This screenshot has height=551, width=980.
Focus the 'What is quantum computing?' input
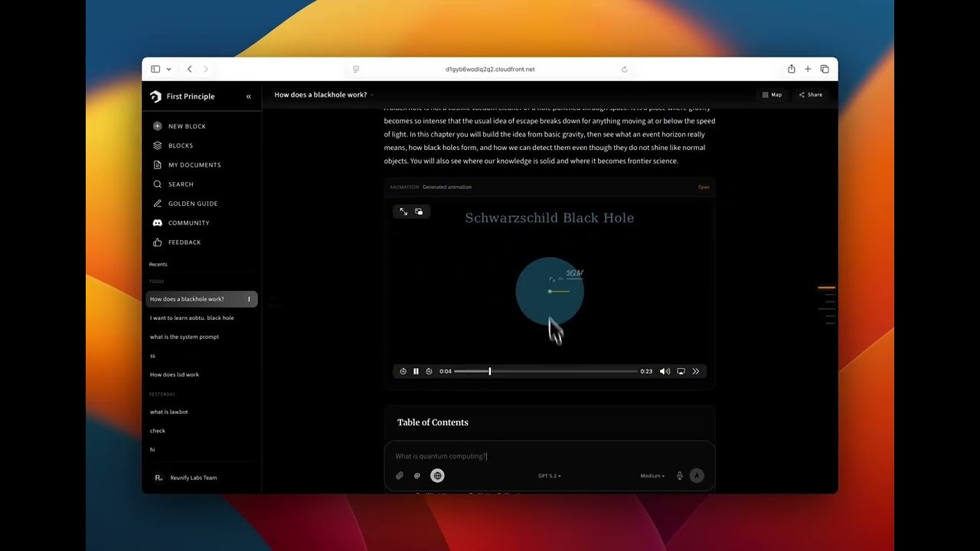coord(550,456)
